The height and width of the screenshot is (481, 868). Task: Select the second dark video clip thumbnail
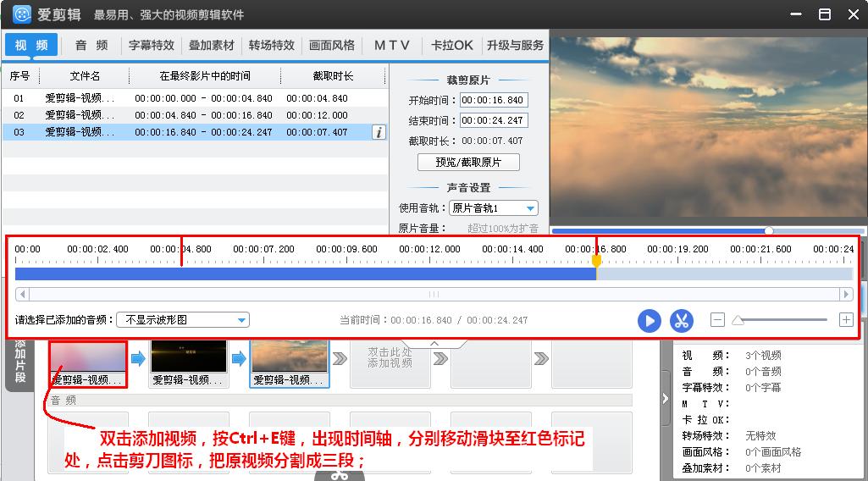(x=189, y=363)
